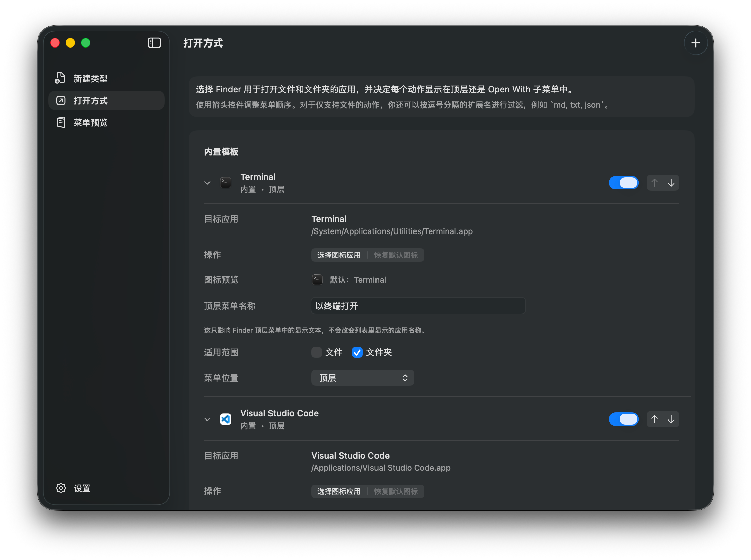Uncheck the 文件夹 checkbox

coord(357,352)
